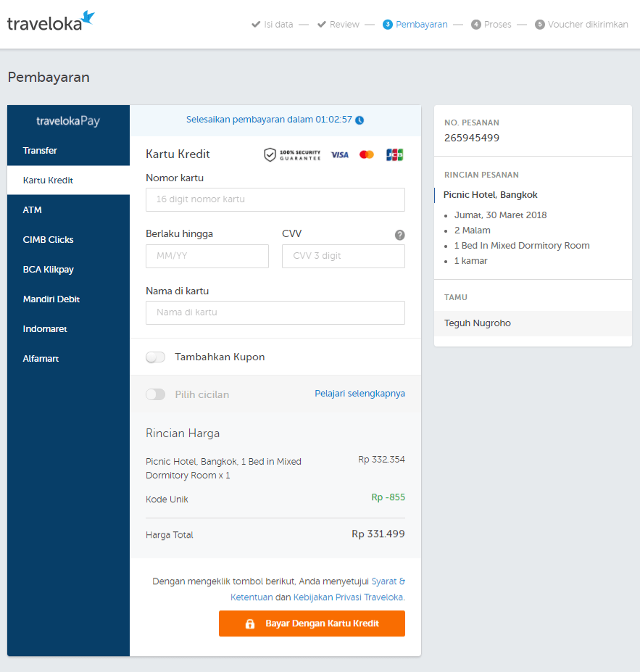Go to Review step in progress bar
Screen dimensions: 640x672
coord(338,25)
